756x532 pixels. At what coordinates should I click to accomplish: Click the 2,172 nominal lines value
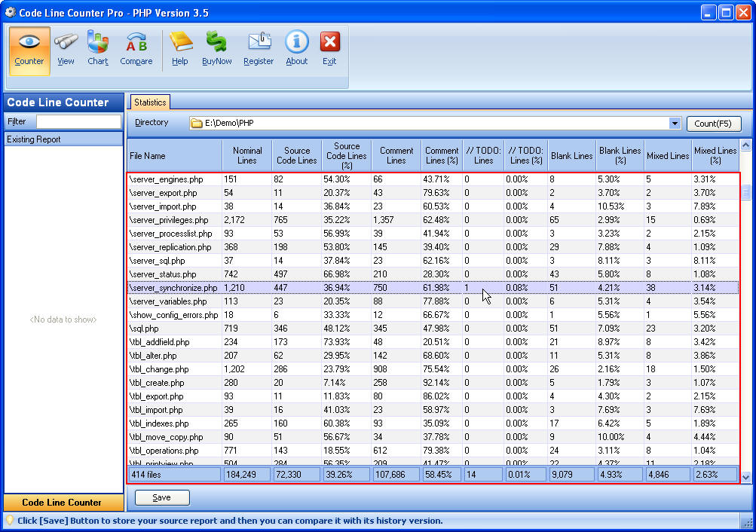tap(234, 220)
